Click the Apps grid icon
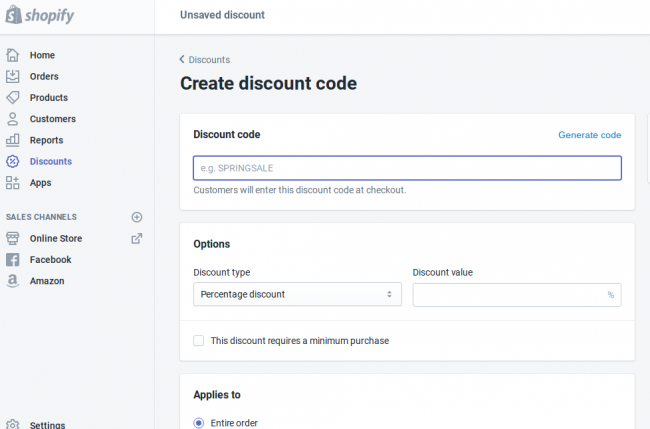Screen dimensions: 650x429 pos(13,183)
